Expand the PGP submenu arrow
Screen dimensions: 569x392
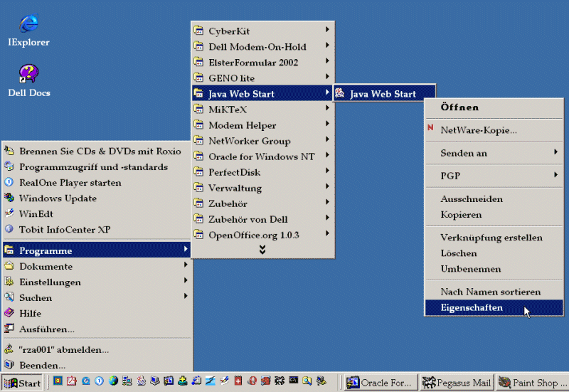click(x=555, y=174)
